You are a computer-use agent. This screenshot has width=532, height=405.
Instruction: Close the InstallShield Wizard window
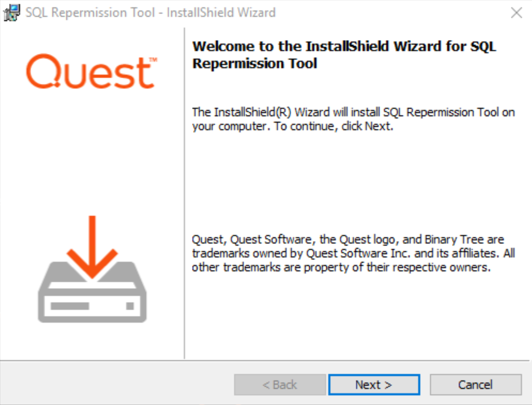[x=517, y=13]
